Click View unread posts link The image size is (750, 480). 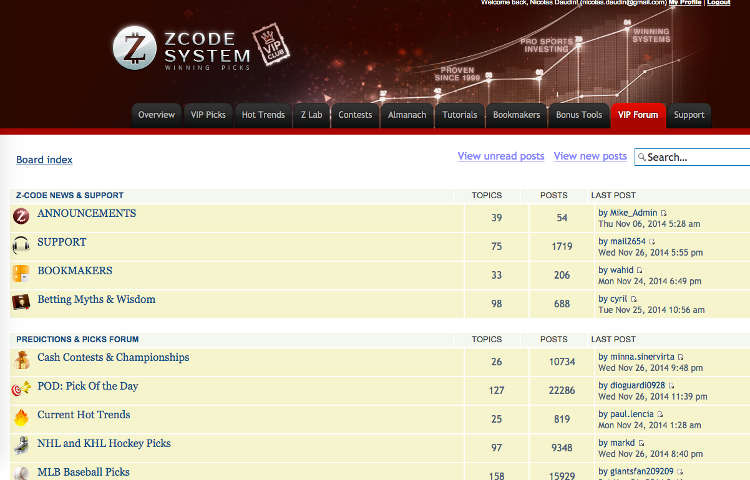coord(500,156)
